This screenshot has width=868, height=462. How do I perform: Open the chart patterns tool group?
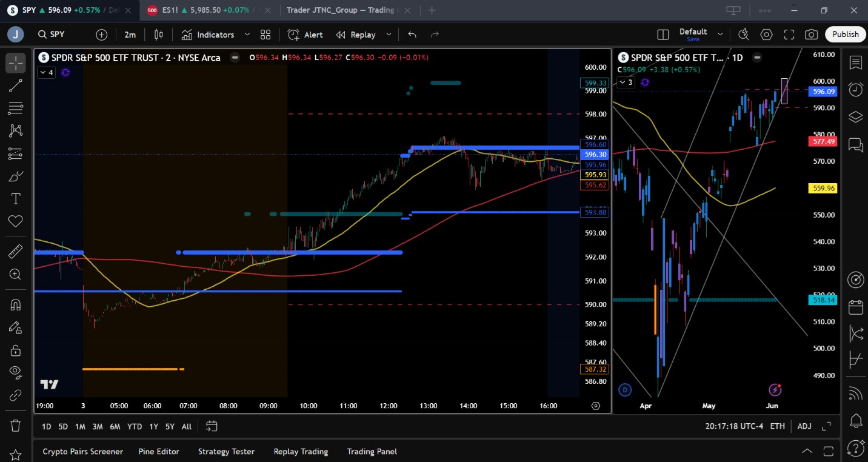(16, 130)
